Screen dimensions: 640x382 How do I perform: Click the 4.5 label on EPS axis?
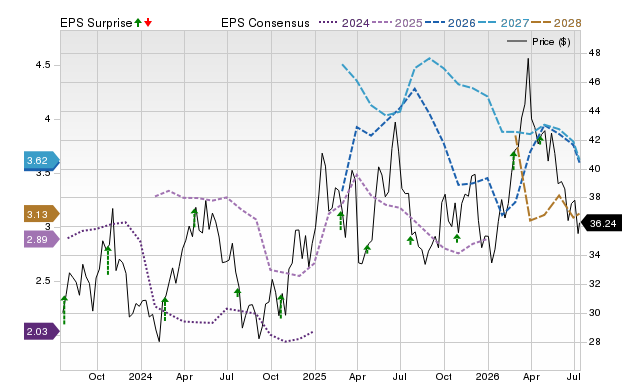point(43,65)
